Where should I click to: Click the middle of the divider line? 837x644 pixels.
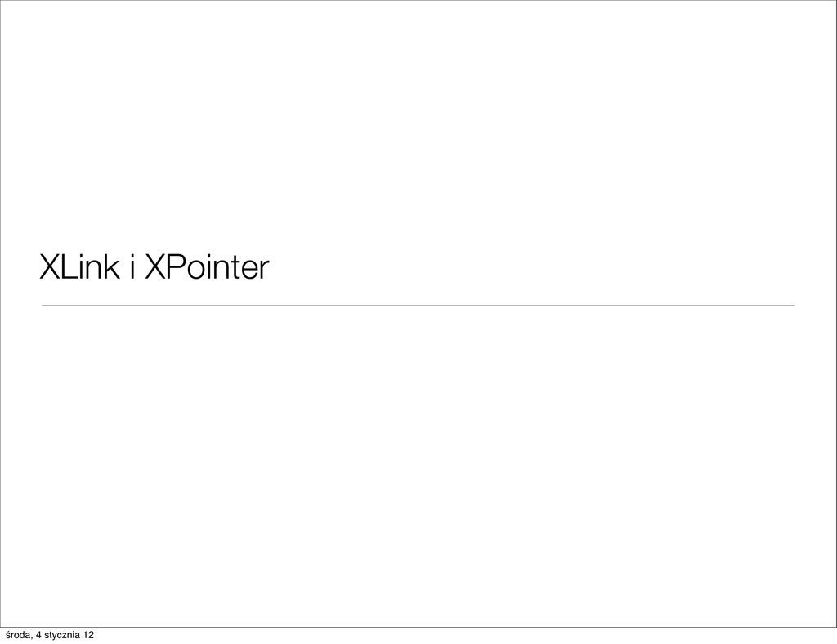coord(418,305)
